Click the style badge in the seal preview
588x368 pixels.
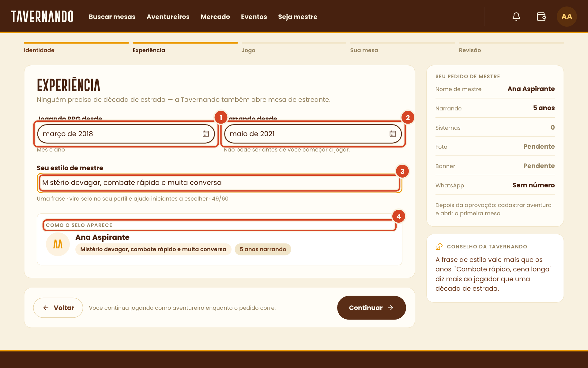(153, 249)
